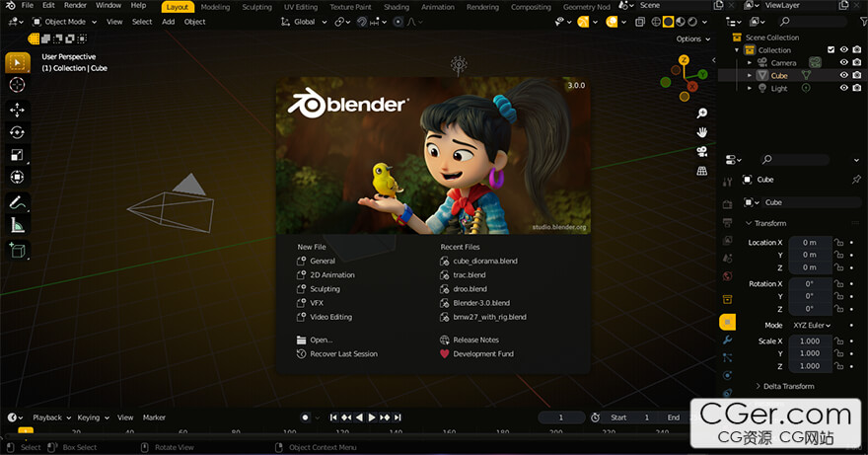This screenshot has width=868, height=455.
Task: Select the Move tool
Action: (x=18, y=110)
